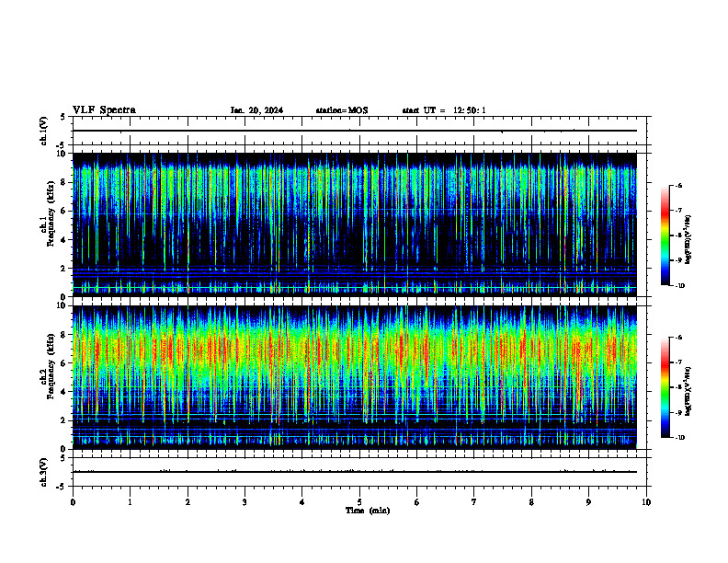Click time-axis tick label "1"
The width and height of the screenshot is (728, 563).
click(x=130, y=502)
